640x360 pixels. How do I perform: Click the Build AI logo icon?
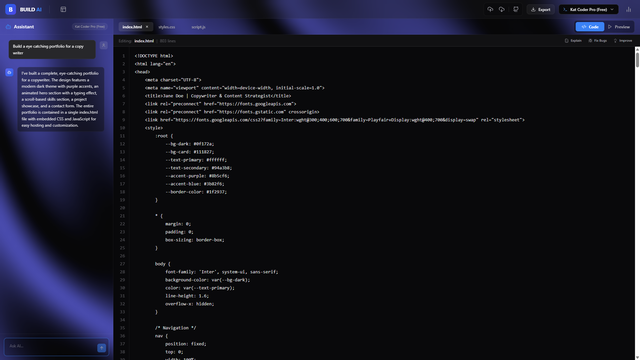tap(11, 9)
